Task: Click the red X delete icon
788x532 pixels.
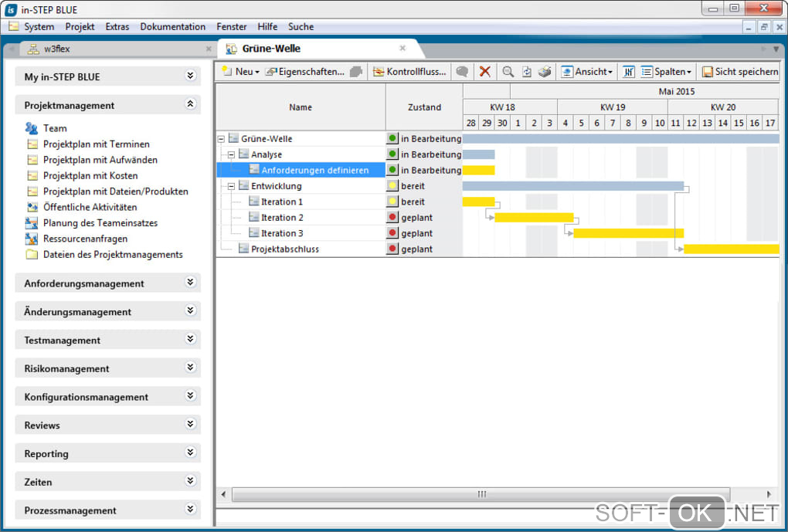Action: [485, 72]
